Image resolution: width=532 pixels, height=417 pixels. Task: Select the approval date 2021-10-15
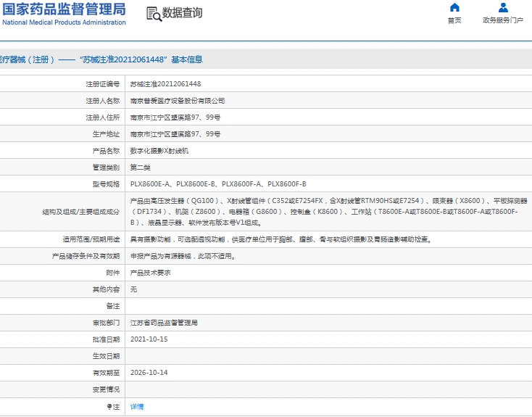[149, 339]
